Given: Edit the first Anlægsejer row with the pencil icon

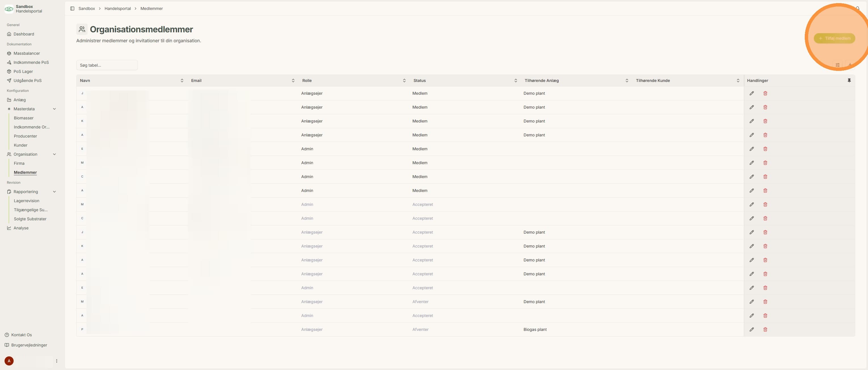Looking at the screenshot, I should click(751, 93).
